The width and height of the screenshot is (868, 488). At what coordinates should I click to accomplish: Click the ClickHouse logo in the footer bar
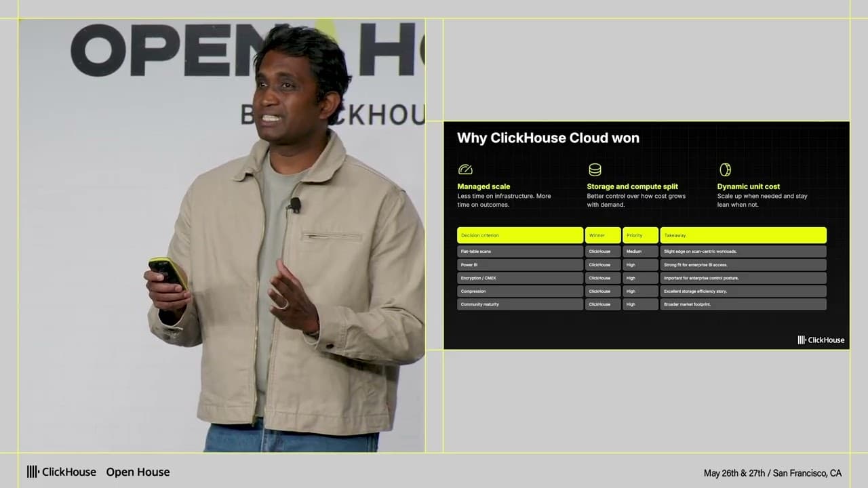pyautogui.click(x=61, y=472)
